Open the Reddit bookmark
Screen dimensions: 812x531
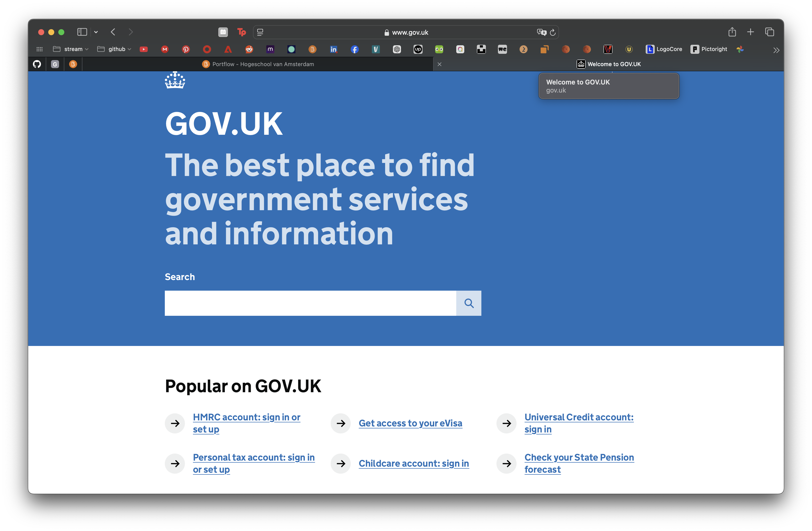[249, 49]
